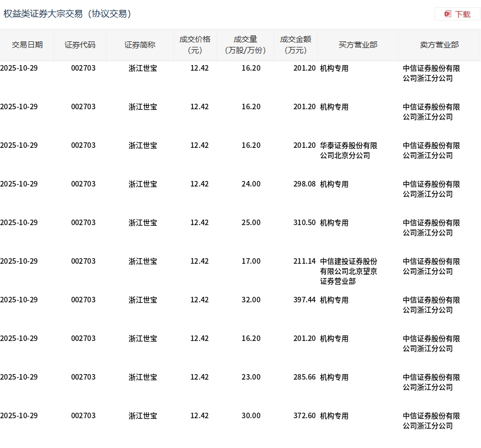Select the 证券简称 column header

tap(140, 45)
